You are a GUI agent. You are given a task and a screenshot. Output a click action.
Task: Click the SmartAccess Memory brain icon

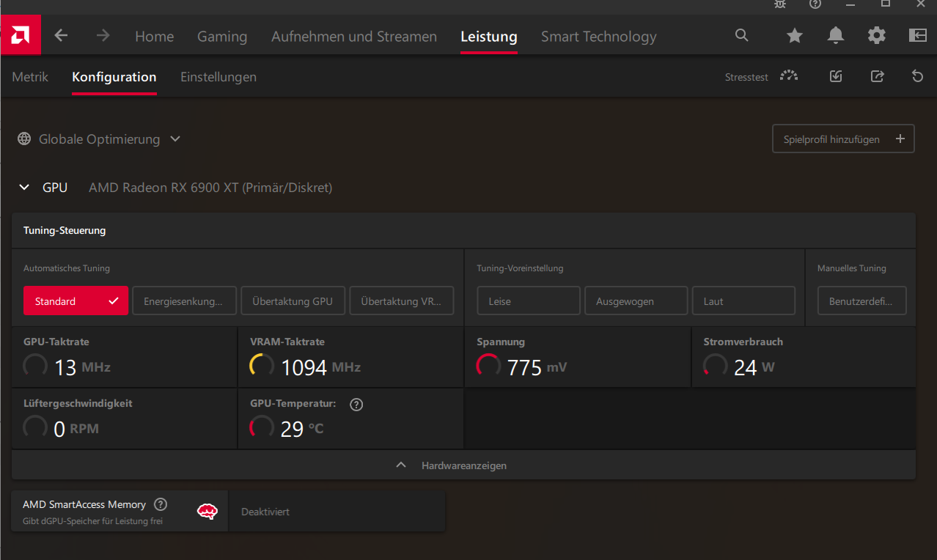coord(207,512)
